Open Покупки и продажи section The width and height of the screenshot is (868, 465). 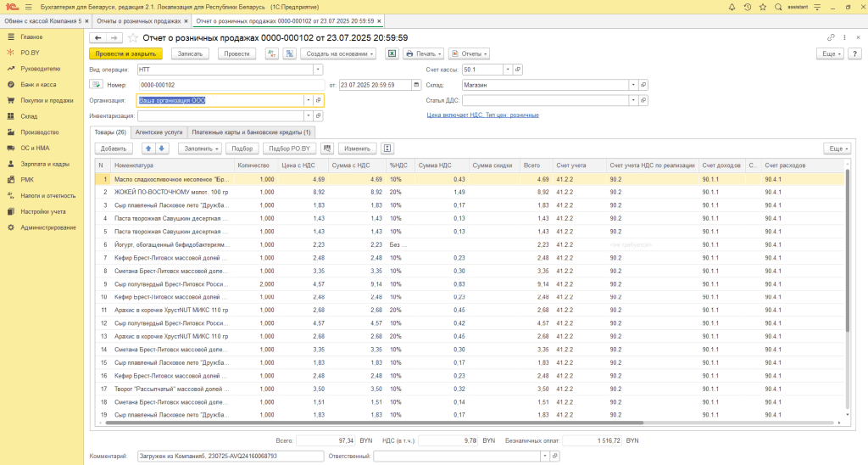coord(47,100)
